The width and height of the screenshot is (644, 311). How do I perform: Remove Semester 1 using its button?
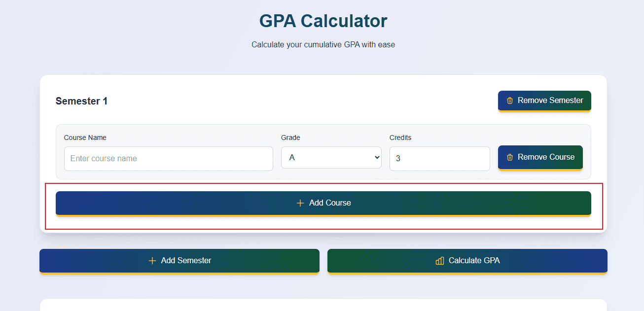544,101
